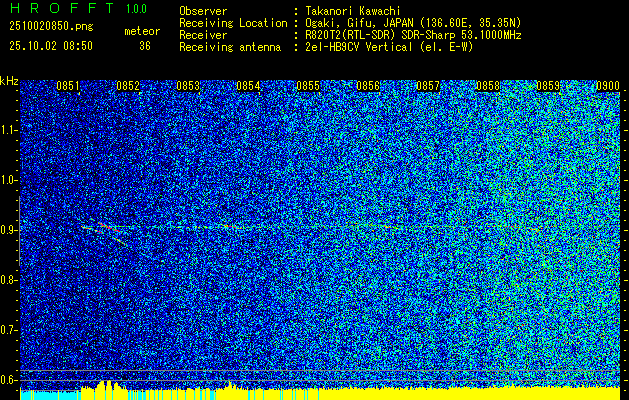Click the Receiver field label
The image size is (629, 400).
pos(203,35)
